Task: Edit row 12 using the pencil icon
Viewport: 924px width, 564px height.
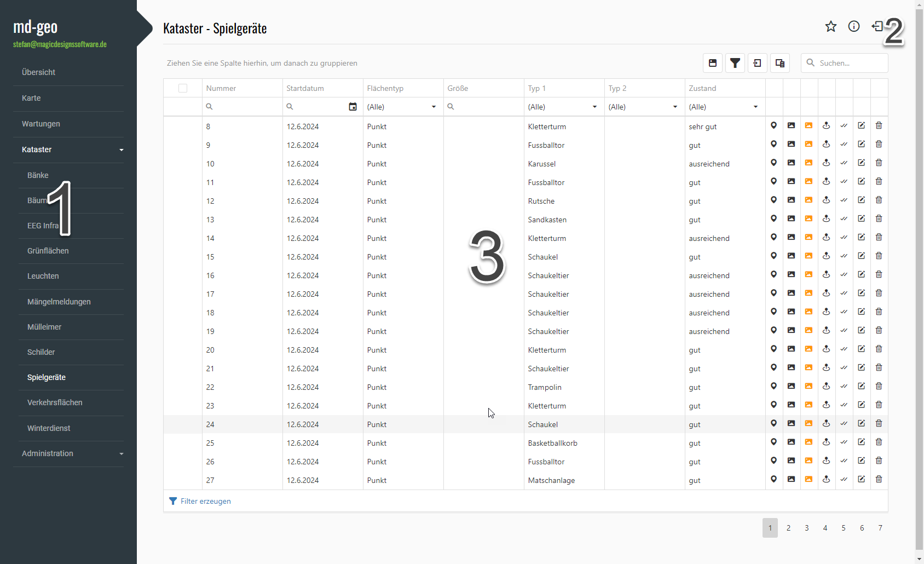Action: pyautogui.click(x=861, y=200)
